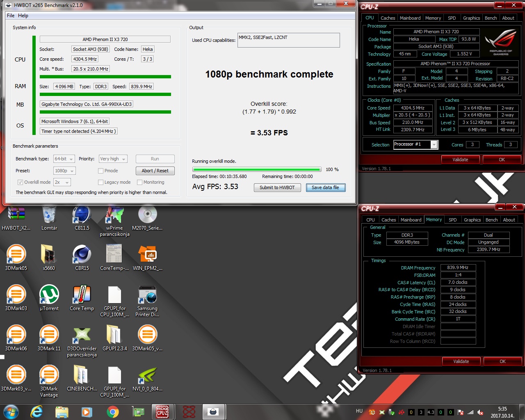The width and height of the screenshot is (525, 420).
Task: Open the M2070_Serie disc icon
Action: [x=148, y=218]
